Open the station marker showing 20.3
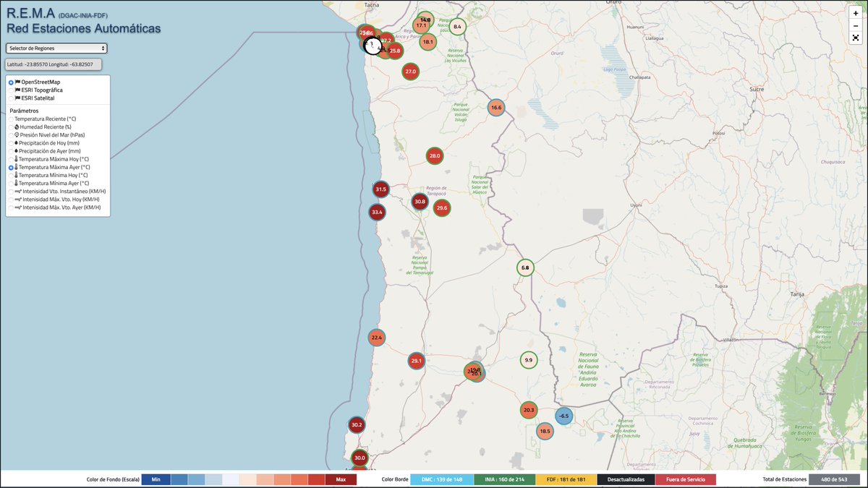Viewport: 868px width, 488px height. (528, 410)
